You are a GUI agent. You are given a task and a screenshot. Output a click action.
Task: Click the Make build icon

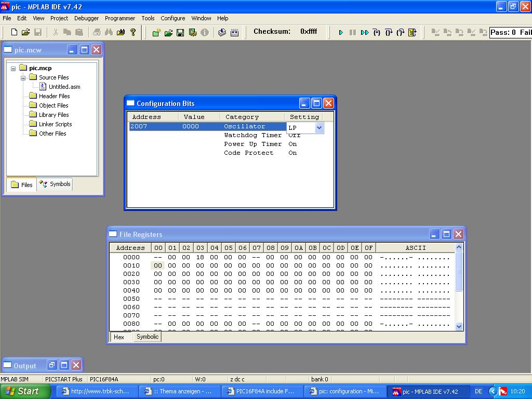[222, 33]
